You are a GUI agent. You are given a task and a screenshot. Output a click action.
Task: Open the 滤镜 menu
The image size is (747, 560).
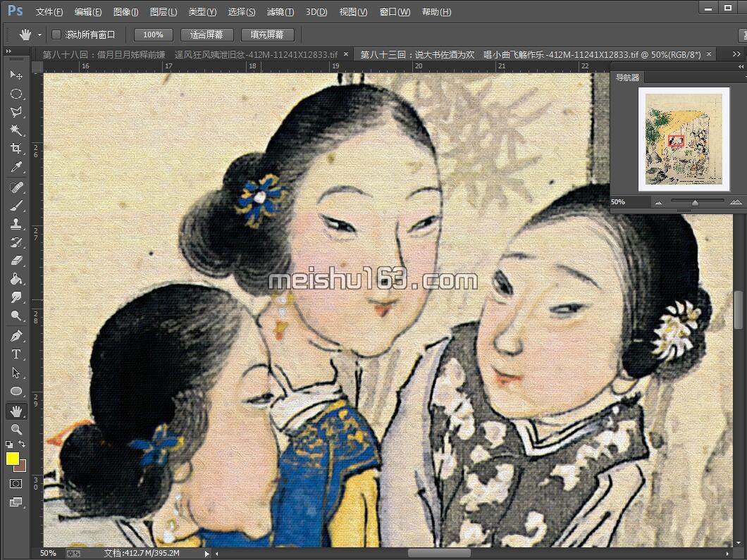point(280,11)
